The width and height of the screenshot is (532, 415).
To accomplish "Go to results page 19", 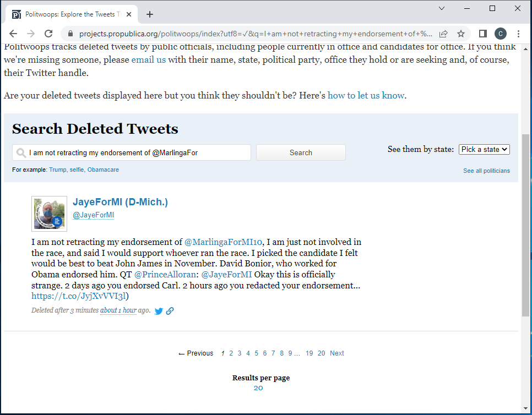I will (309, 353).
